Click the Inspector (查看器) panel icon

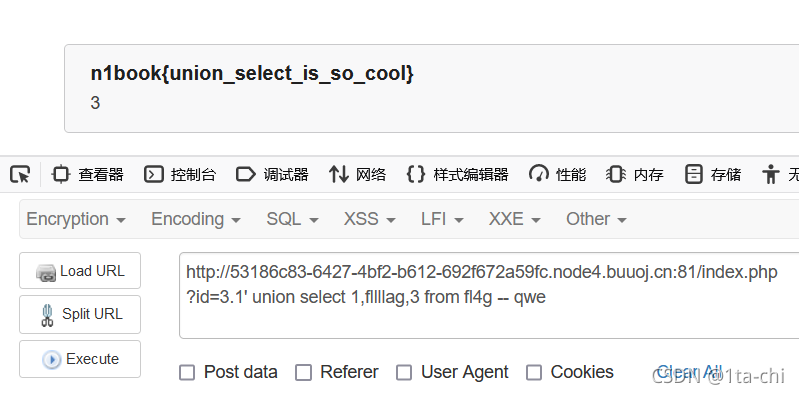pos(61,175)
